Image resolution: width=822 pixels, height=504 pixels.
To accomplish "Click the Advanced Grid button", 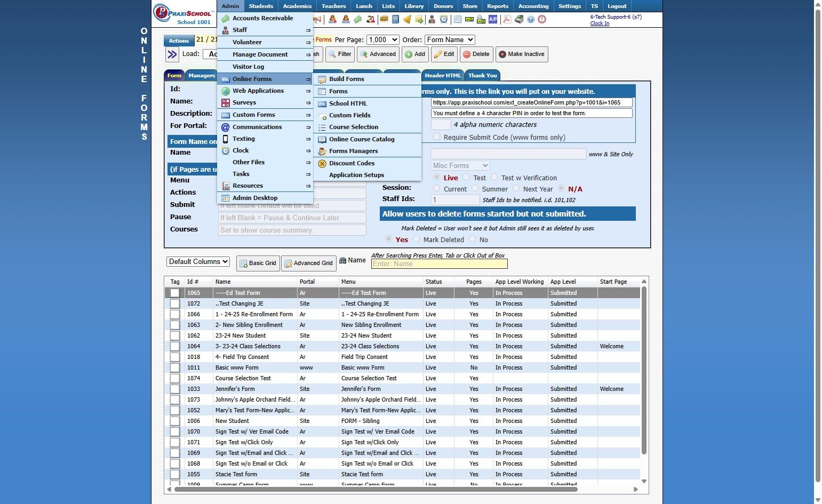I will [x=309, y=263].
